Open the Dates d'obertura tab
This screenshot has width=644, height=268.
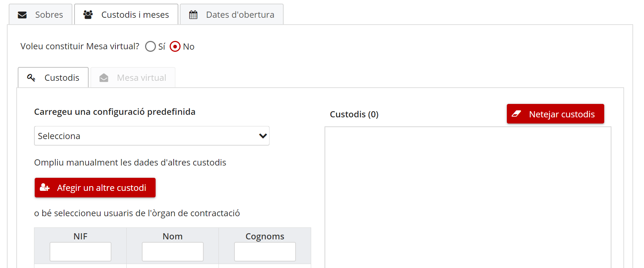[x=232, y=15]
